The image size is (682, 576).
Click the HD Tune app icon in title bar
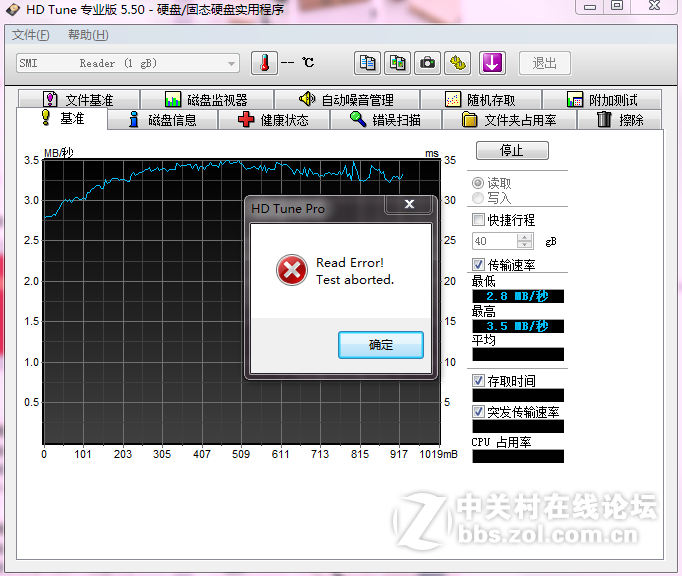[13, 9]
